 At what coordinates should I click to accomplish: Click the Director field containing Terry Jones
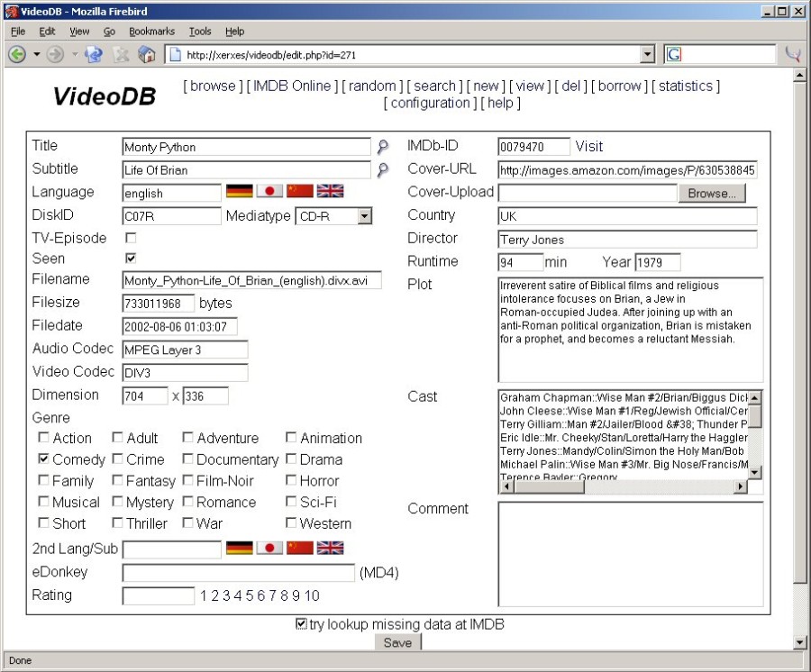(x=627, y=240)
